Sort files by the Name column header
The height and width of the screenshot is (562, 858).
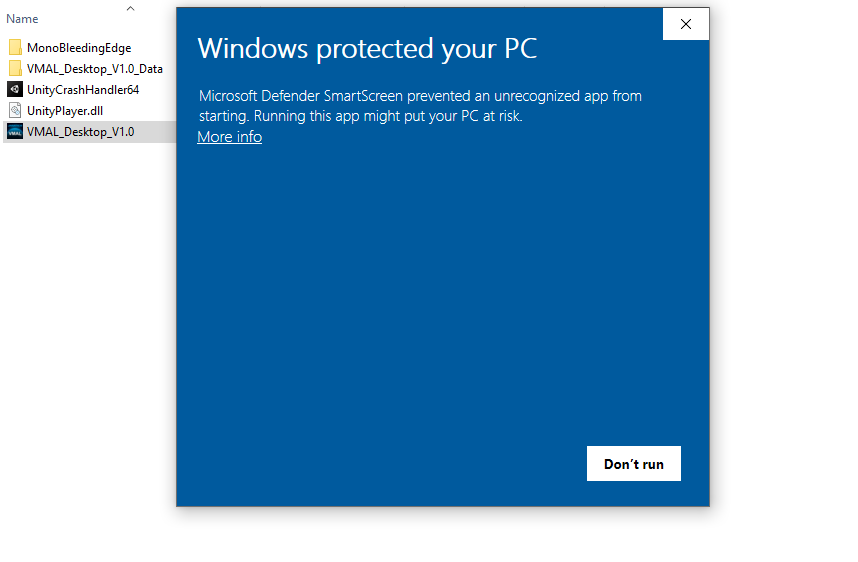(22, 19)
